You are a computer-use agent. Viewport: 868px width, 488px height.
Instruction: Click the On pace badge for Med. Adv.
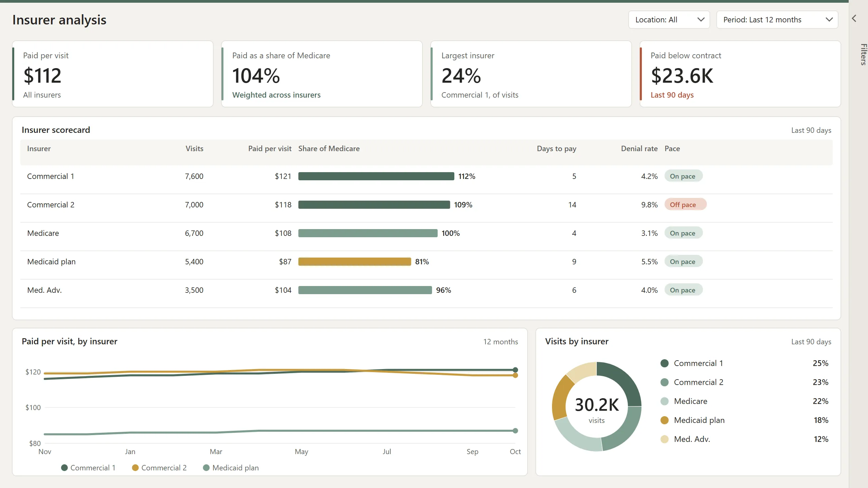683,290
